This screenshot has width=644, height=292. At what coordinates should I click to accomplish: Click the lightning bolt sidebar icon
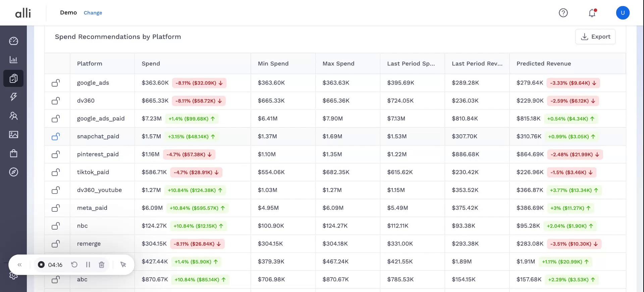(x=13, y=97)
